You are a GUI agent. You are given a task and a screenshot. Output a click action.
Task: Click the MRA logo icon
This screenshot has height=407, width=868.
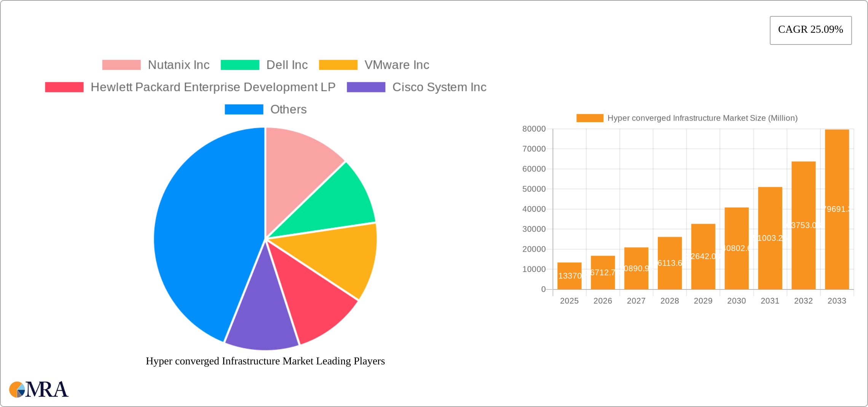17,389
